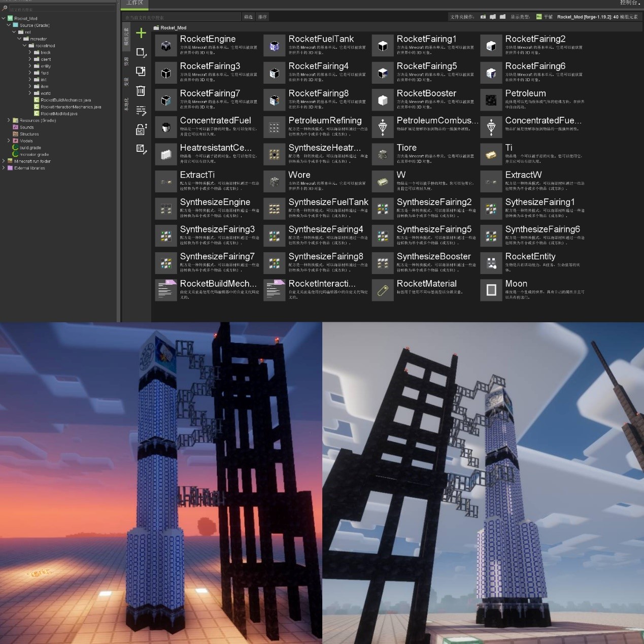Screen dimensions: 644x644
Task: Select the Petroleum fluid element icon
Action: pyautogui.click(x=491, y=100)
